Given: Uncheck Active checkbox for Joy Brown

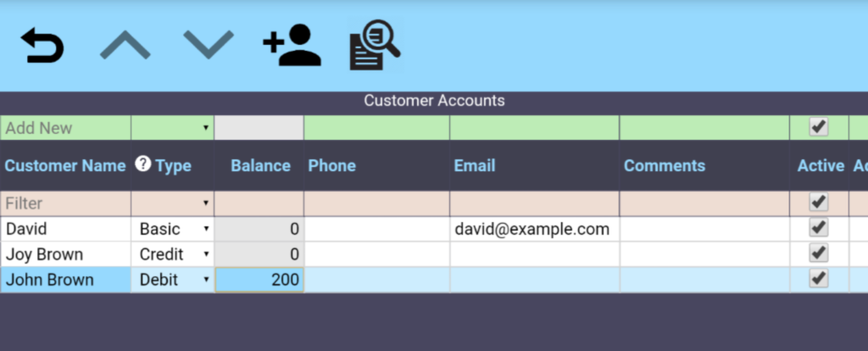Looking at the screenshot, I should [818, 253].
